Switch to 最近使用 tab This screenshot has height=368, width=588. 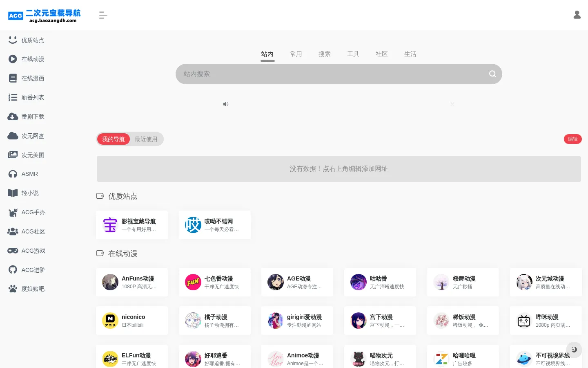pos(146,139)
